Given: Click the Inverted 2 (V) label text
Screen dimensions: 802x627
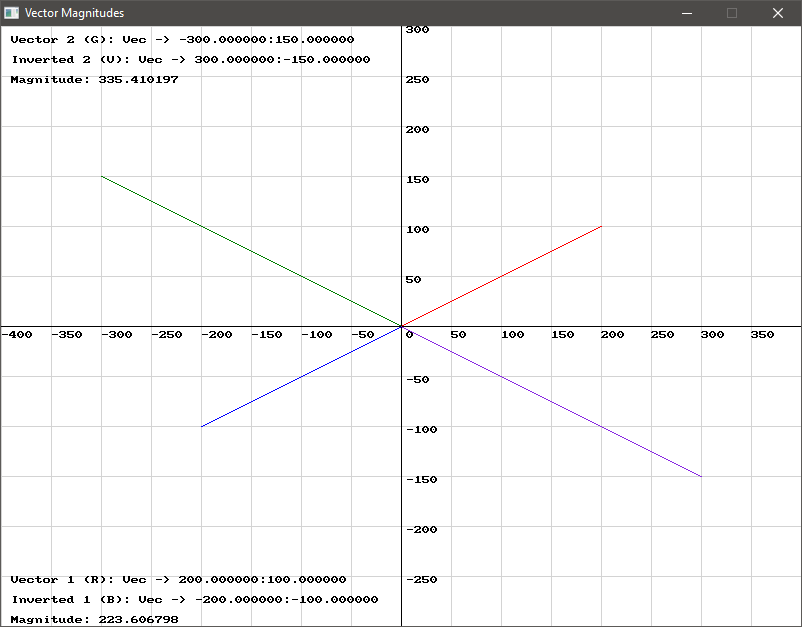Looking at the screenshot, I should coord(62,59).
